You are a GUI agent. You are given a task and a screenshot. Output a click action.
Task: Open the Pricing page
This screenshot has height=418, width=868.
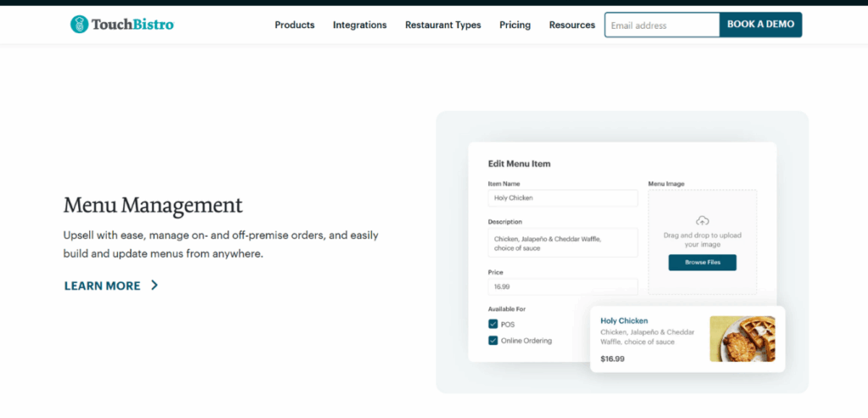[x=515, y=25]
